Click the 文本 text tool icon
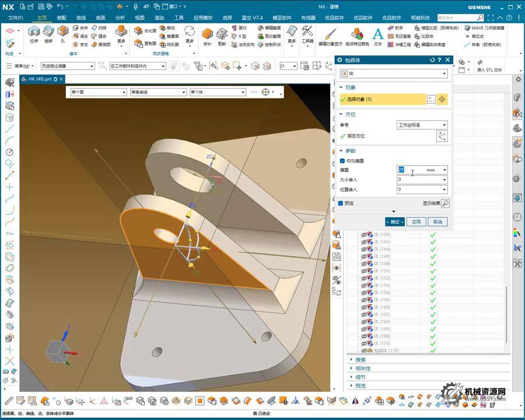Image resolution: width=525 pixels, height=420 pixels. point(377,34)
